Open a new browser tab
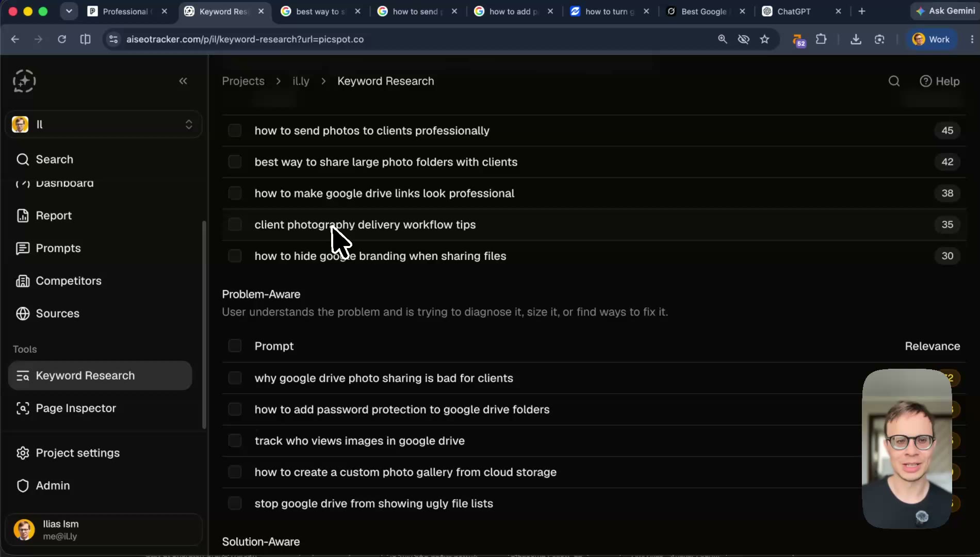Image resolution: width=980 pixels, height=557 pixels. tap(861, 11)
